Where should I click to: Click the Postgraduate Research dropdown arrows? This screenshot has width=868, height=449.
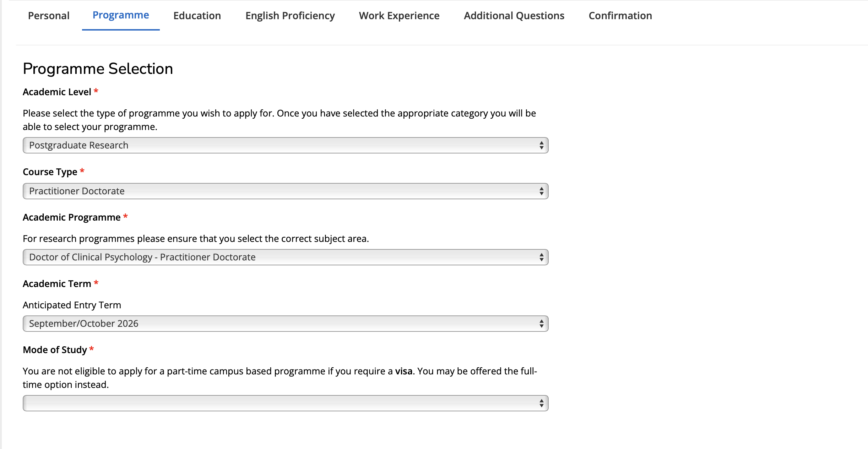pos(541,145)
